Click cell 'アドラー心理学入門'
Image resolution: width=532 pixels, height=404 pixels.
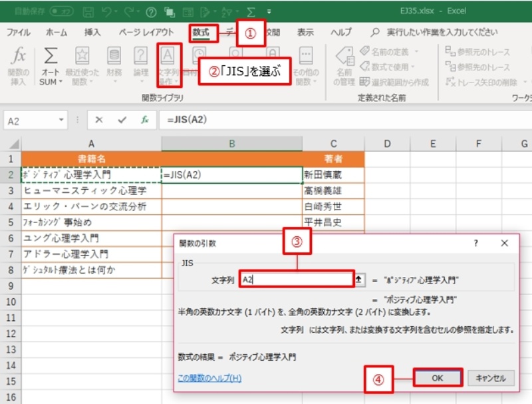coord(92,254)
